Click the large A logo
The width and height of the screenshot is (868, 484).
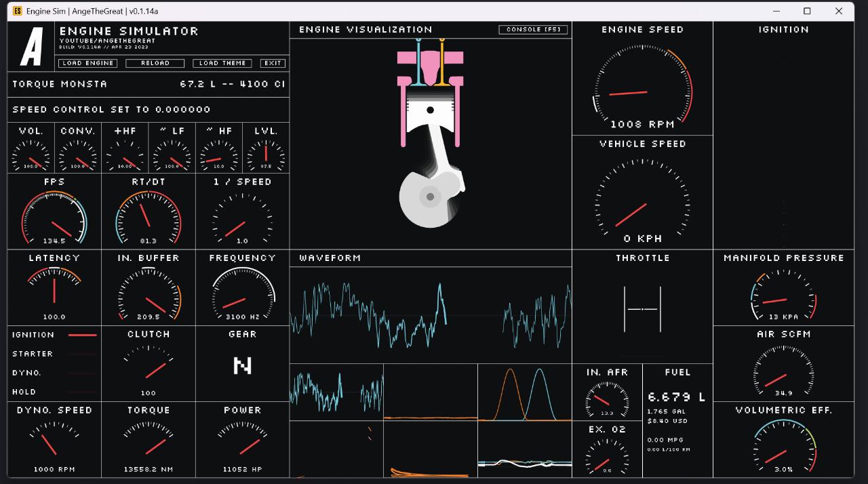coord(31,47)
